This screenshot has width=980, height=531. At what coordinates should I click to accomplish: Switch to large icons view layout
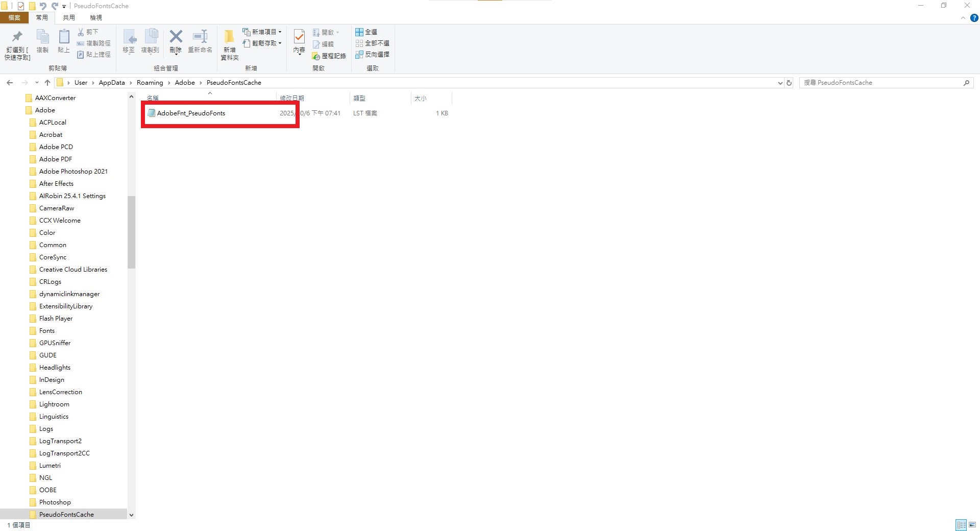tap(972, 525)
